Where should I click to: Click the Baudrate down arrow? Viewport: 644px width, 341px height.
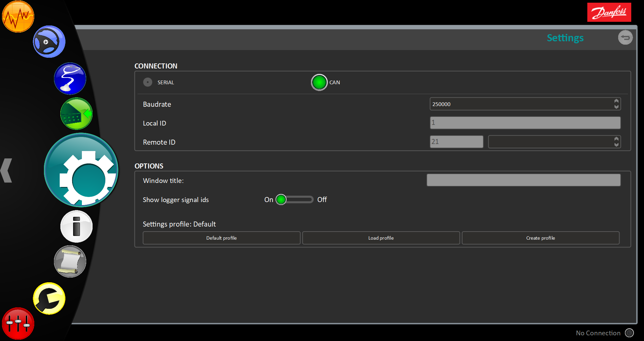point(616,107)
